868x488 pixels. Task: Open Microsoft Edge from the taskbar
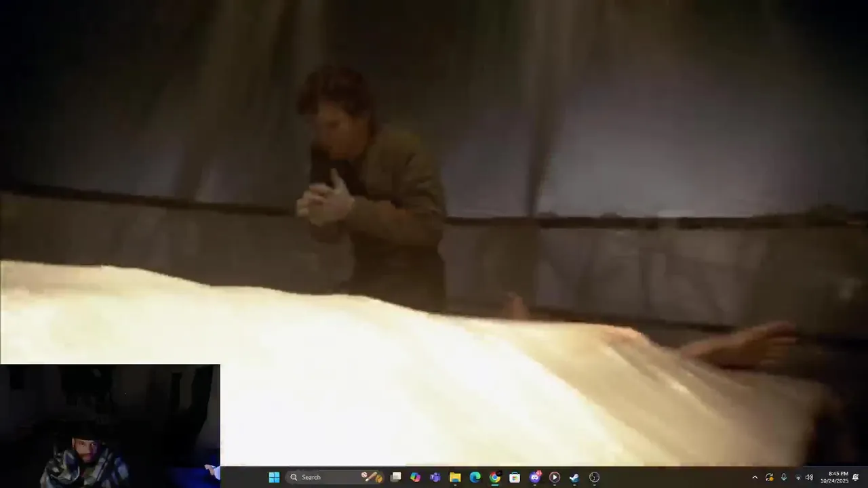(475, 477)
